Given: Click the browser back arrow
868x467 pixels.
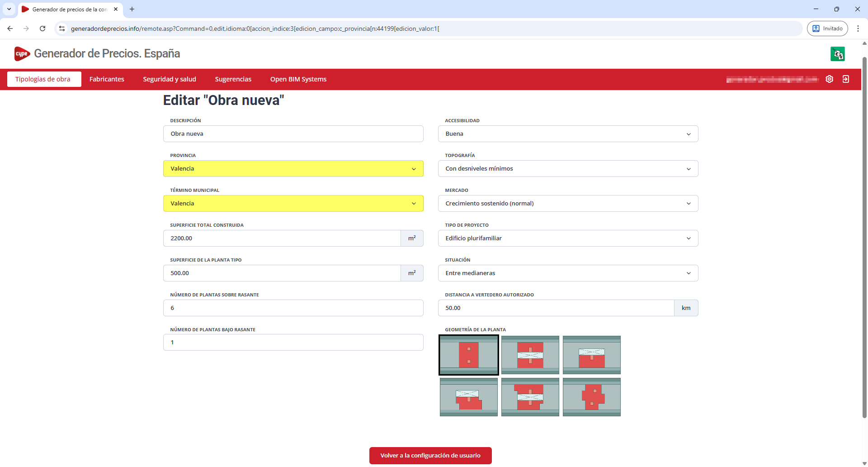Looking at the screenshot, I should pyautogui.click(x=10, y=29).
